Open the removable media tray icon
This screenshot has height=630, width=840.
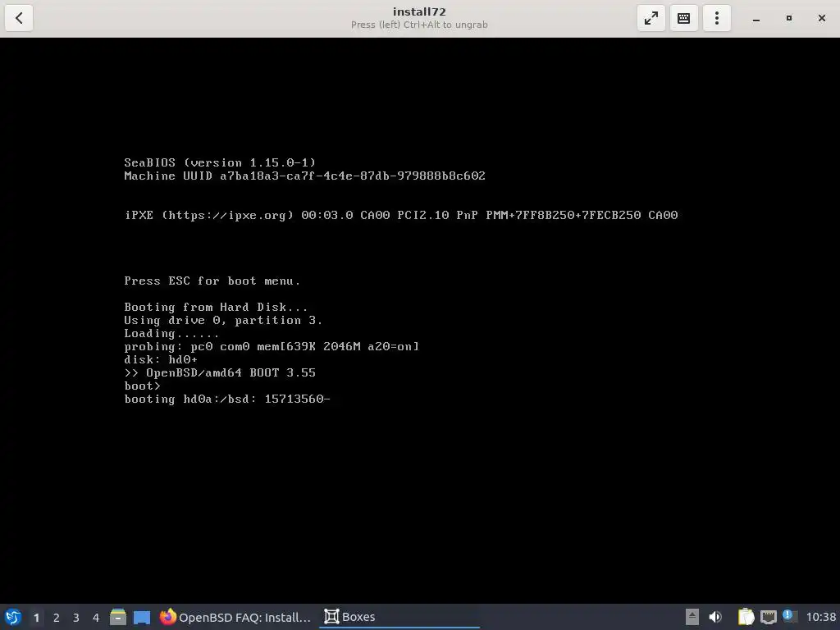[692, 617]
